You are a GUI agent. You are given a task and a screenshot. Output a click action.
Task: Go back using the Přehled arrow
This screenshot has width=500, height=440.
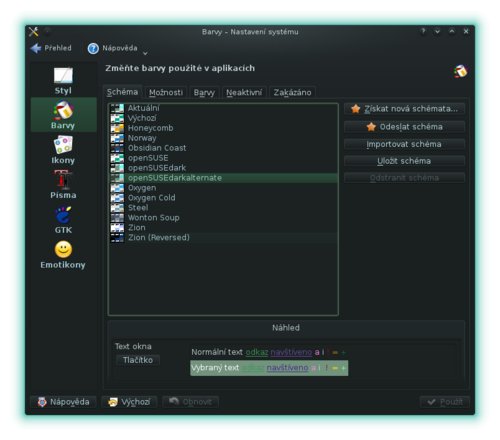(x=51, y=48)
